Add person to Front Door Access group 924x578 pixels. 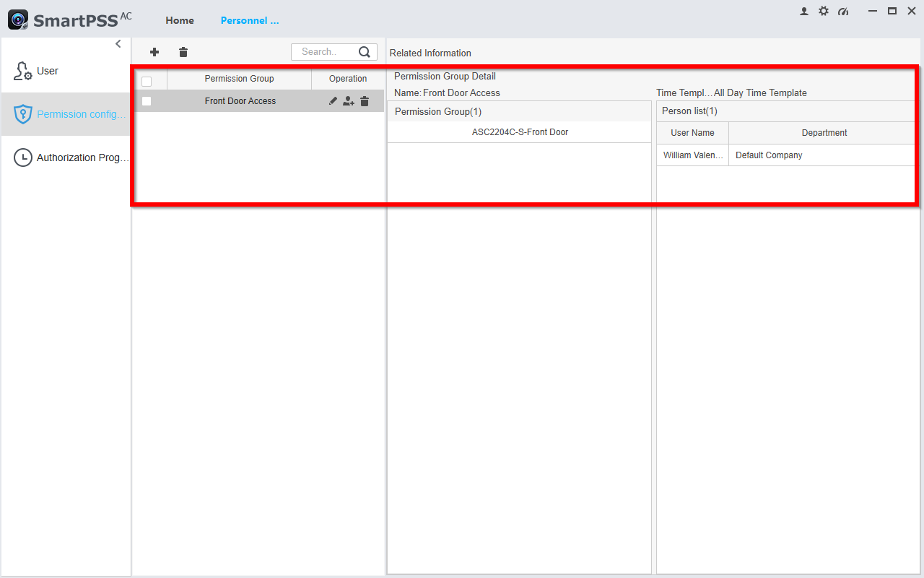click(x=349, y=101)
